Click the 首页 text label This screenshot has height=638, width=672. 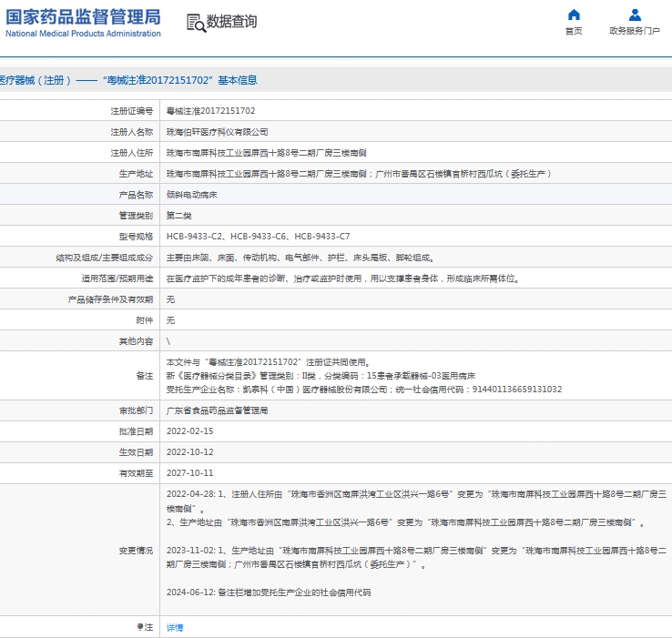tap(574, 31)
